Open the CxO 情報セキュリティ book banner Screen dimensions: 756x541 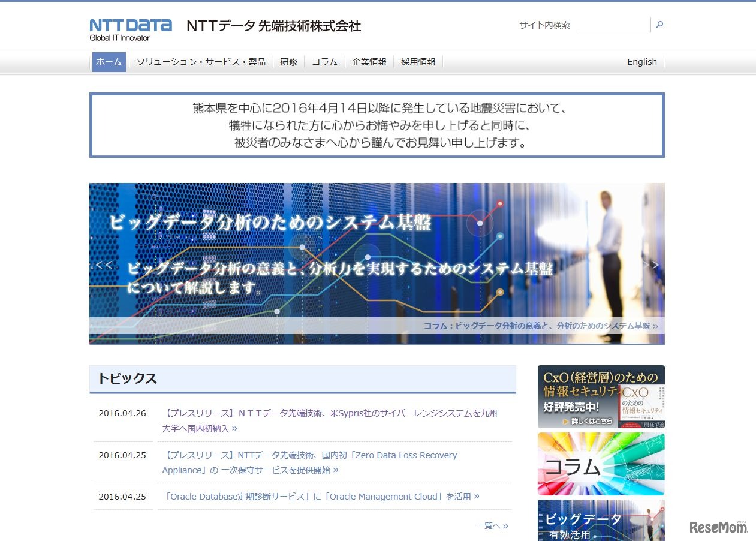point(601,396)
